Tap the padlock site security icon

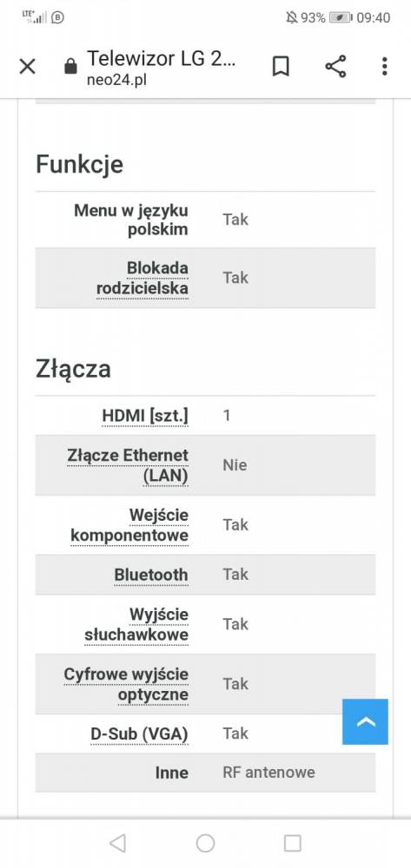pos(70,67)
